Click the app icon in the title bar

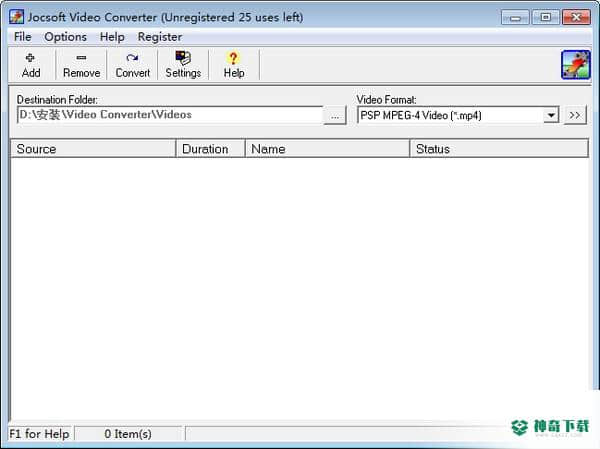tap(16, 17)
